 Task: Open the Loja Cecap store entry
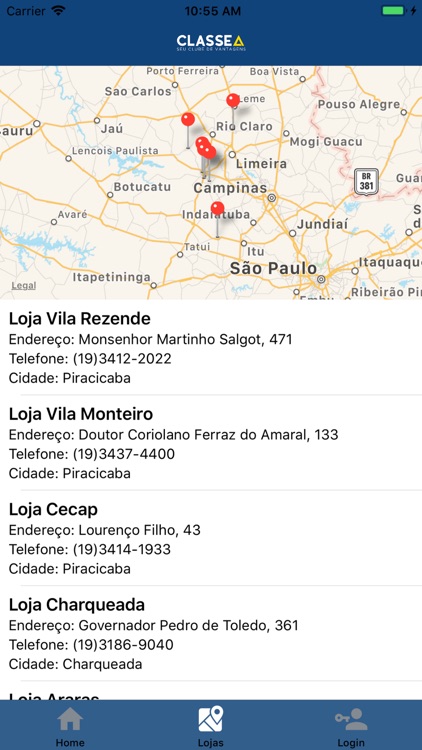pos(211,538)
